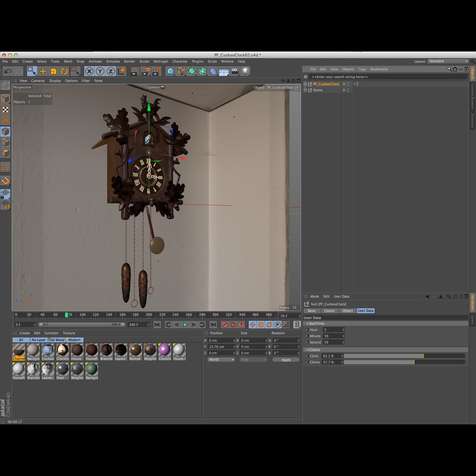Viewport: 476px width, 476px height.
Task: Click Render View clapperboard icon
Action: pos(134,71)
